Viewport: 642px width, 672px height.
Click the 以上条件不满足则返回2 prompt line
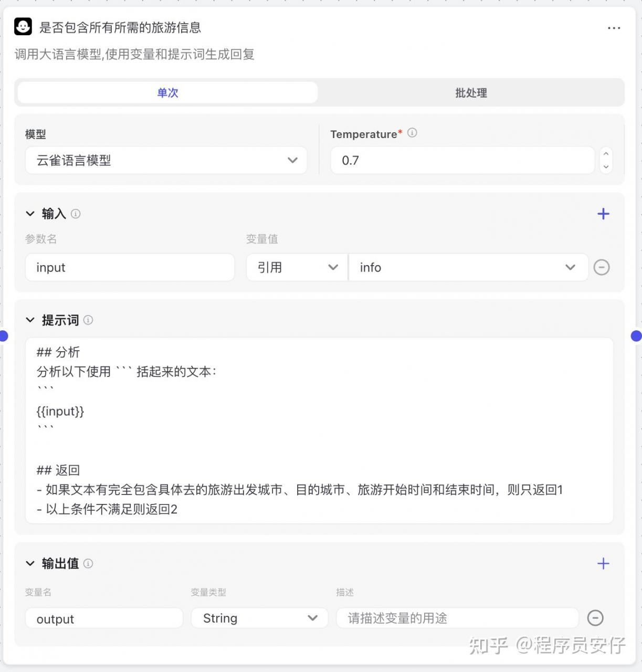point(107,509)
